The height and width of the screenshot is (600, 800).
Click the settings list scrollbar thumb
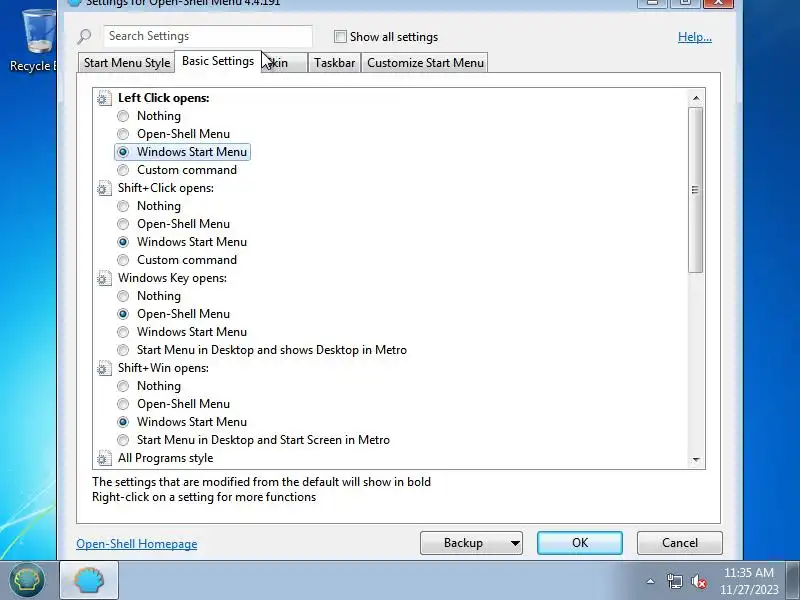coord(696,190)
